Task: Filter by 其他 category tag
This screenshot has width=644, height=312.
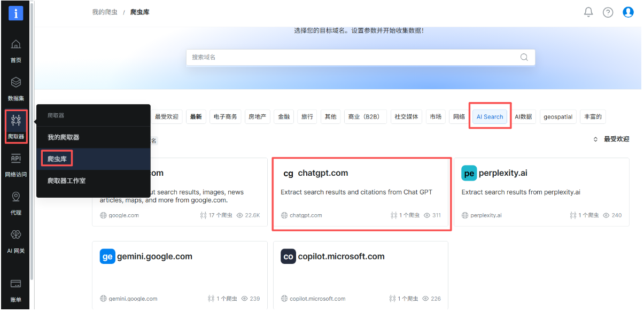Action: tap(330, 116)
